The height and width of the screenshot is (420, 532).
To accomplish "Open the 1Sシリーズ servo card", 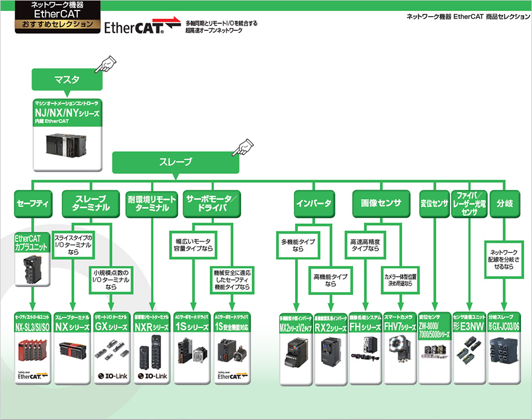I will coord(192,348).
